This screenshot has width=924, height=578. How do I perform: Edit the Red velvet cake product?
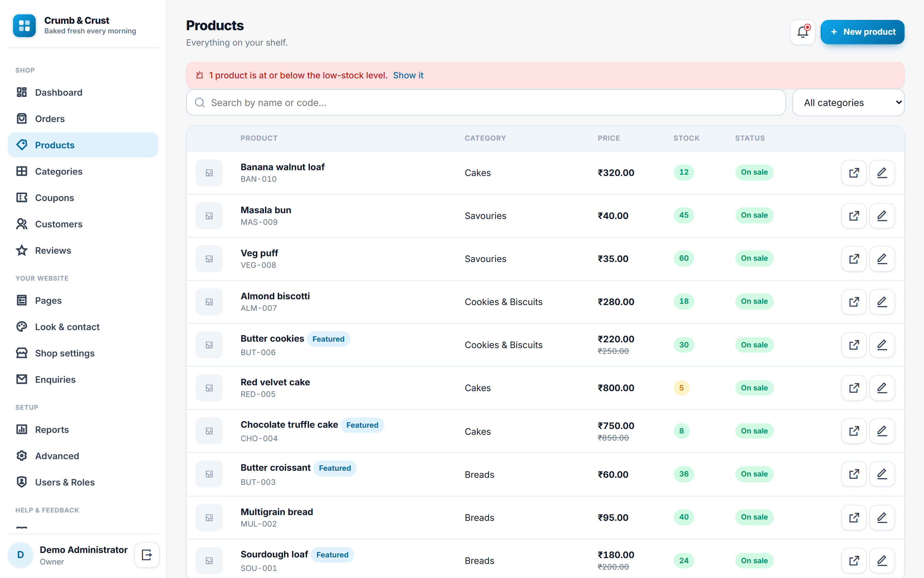pyautogui.click(x=882, y=388)
